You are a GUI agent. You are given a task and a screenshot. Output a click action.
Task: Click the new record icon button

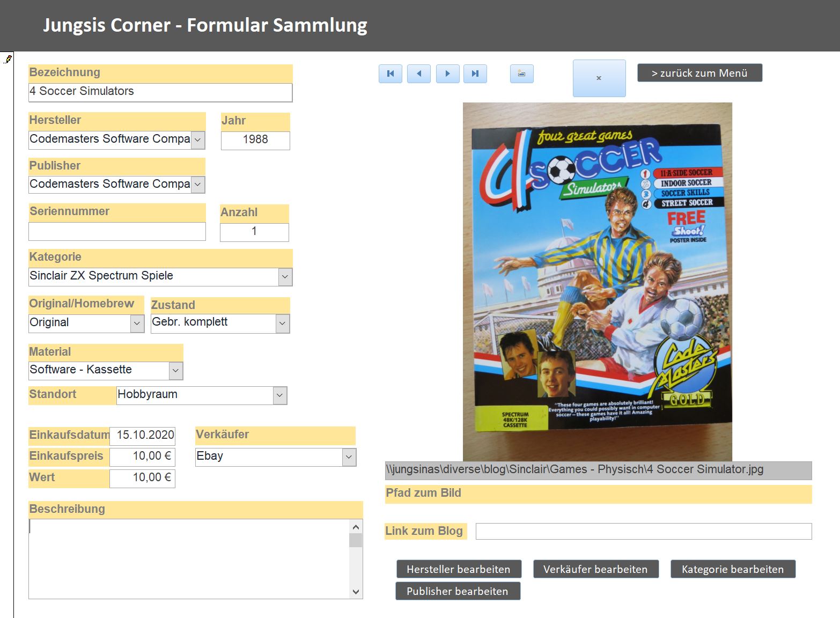(521, 74)
